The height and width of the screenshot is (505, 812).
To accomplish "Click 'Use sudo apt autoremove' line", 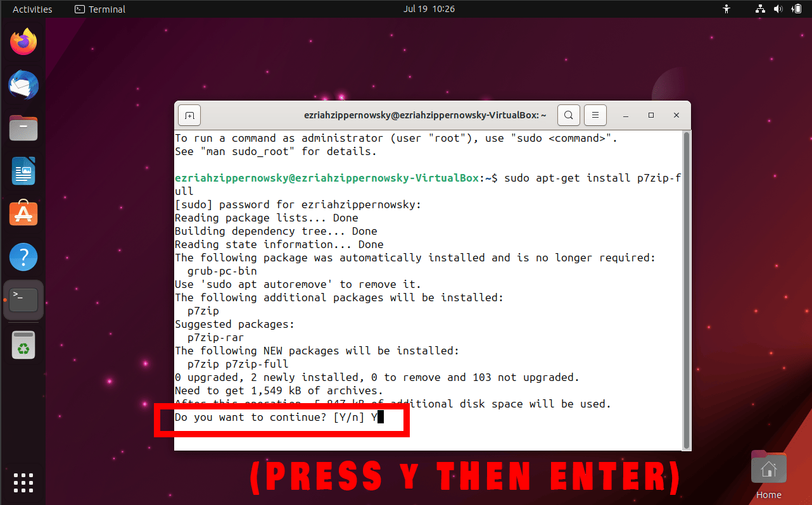I will click(x=298, y=284).
